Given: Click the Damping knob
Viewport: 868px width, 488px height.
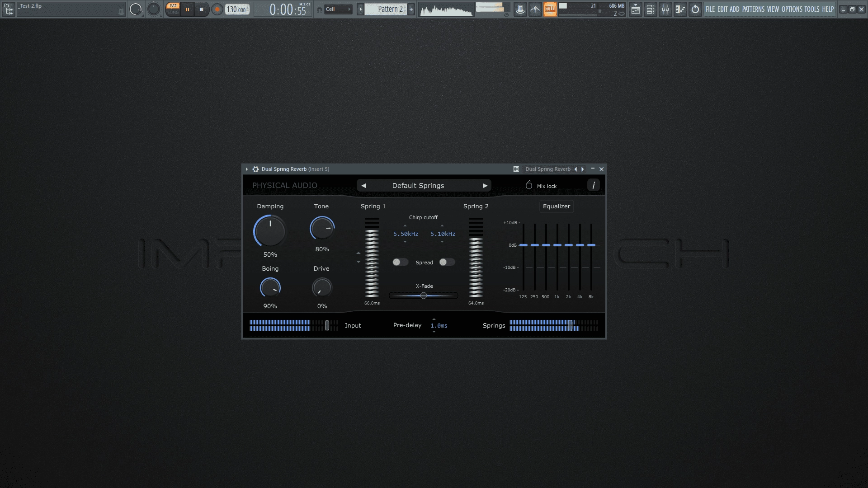Looking at the screenshot, I should (270, 231).
